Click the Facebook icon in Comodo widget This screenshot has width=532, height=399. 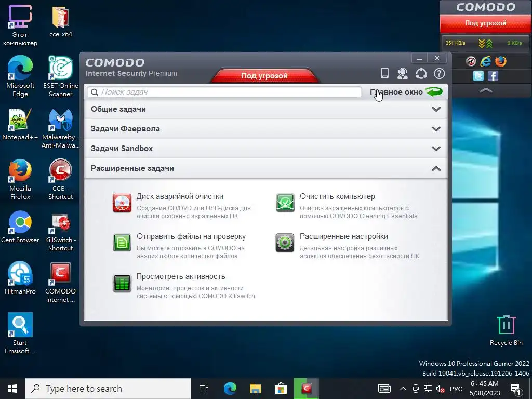pyautogui.click(x=493, y=76)
